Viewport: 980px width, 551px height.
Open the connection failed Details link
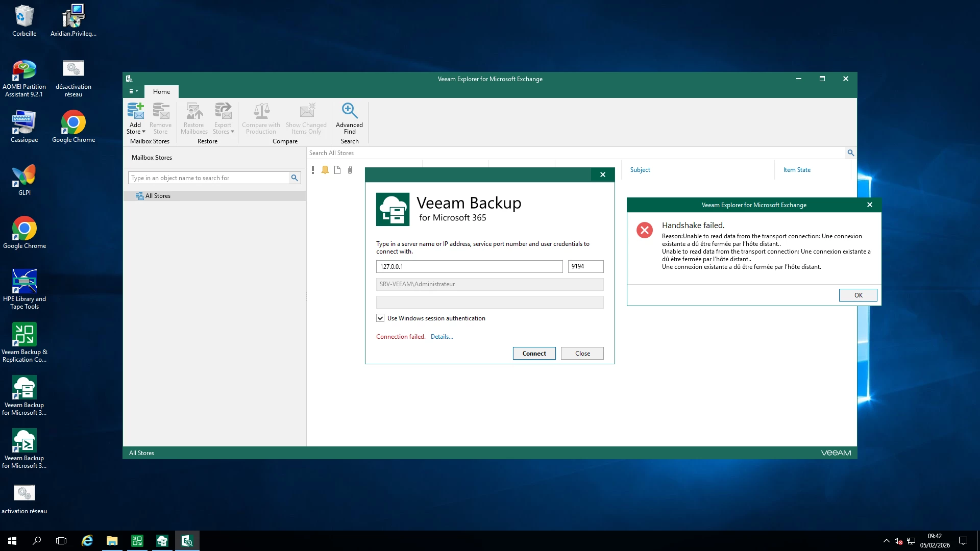pos(442,337)
